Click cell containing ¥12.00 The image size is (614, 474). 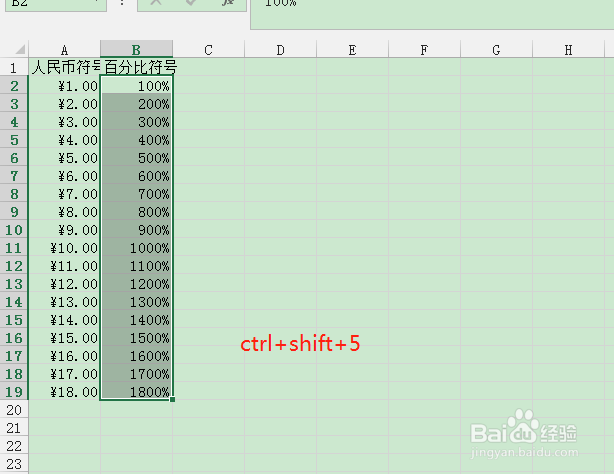65,284
